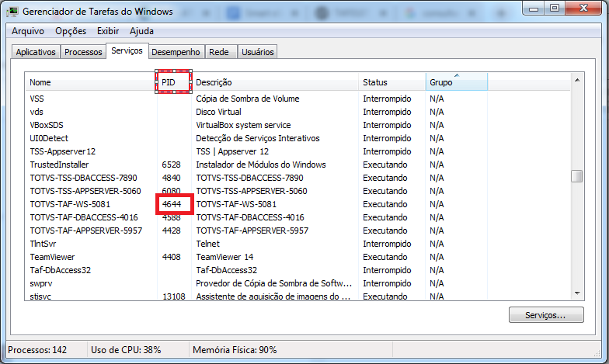Select the TOTVS-TAF-APPSERVER-5957 service name

tap(85, 231)
